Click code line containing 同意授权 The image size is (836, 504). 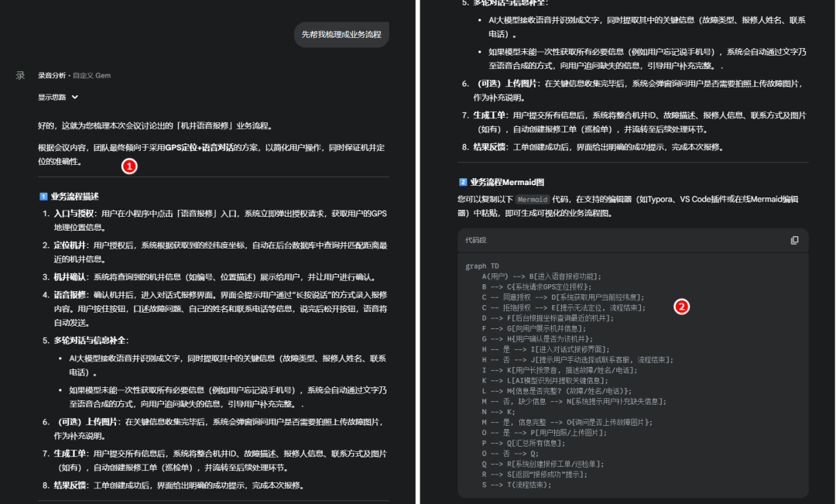563,297
